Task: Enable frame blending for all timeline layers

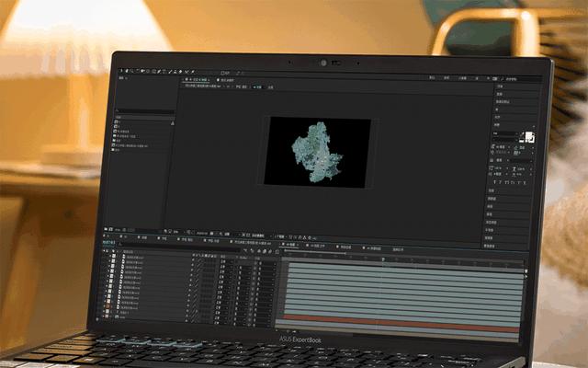Action: [265, 251]
